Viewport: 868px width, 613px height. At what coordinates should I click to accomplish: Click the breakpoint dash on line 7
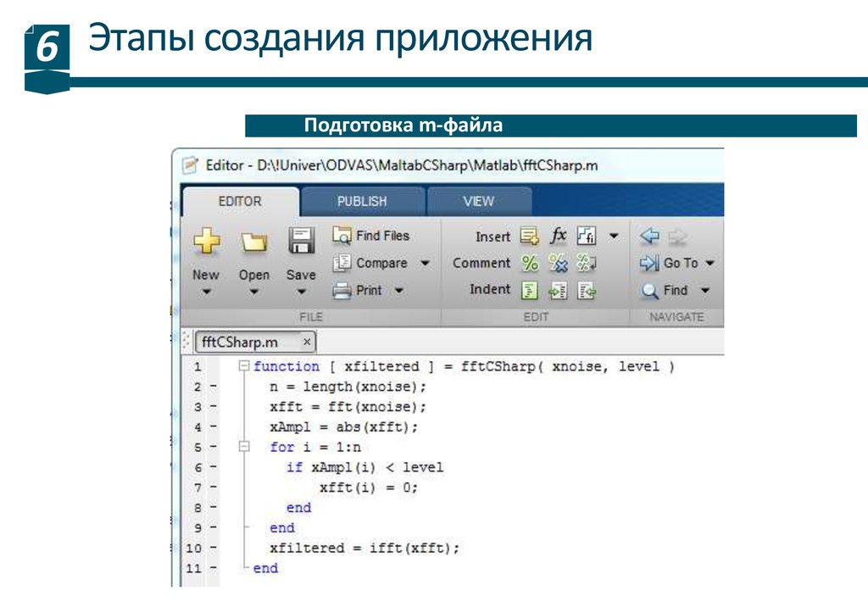coord(213,488)
